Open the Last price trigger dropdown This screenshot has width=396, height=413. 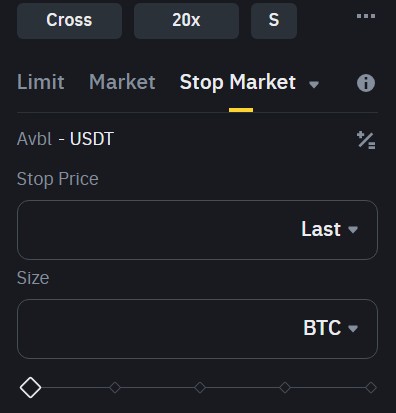pos(329,229)
